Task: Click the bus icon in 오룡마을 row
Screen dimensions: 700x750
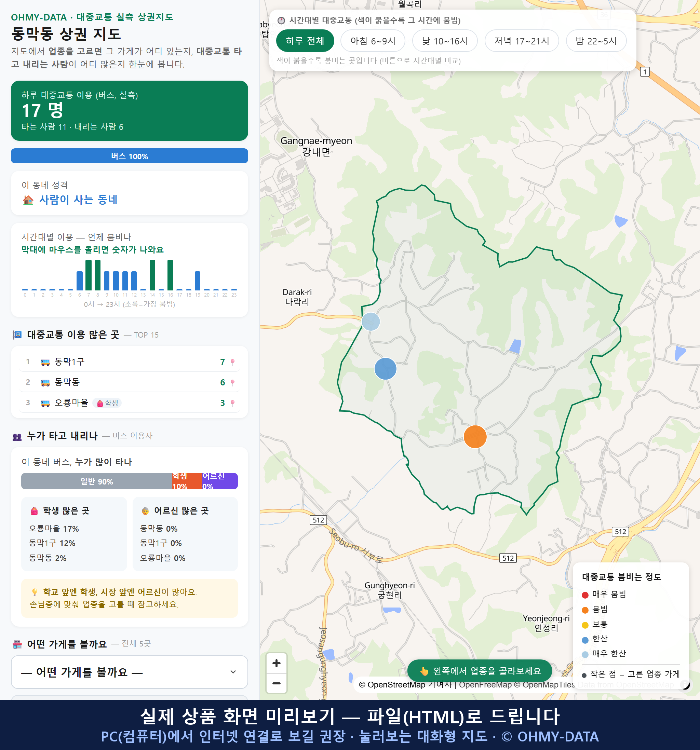Action: tap(45, 403)
